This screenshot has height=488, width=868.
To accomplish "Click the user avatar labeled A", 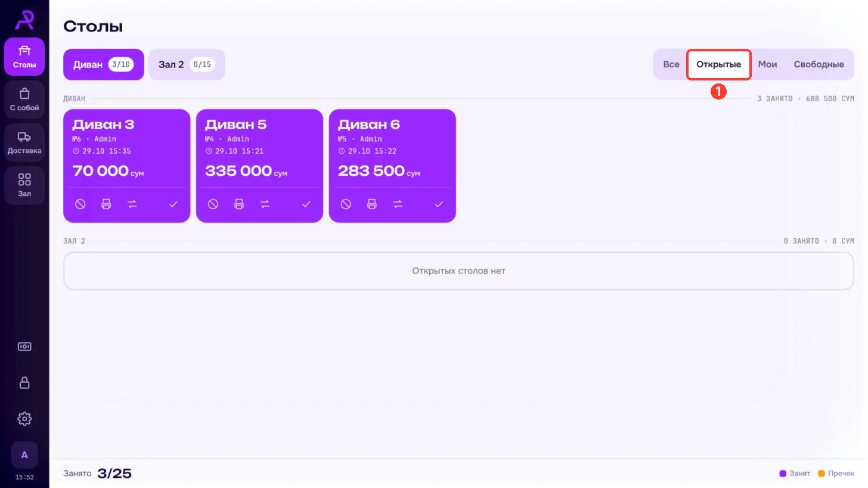I will [x=24, y=455].
